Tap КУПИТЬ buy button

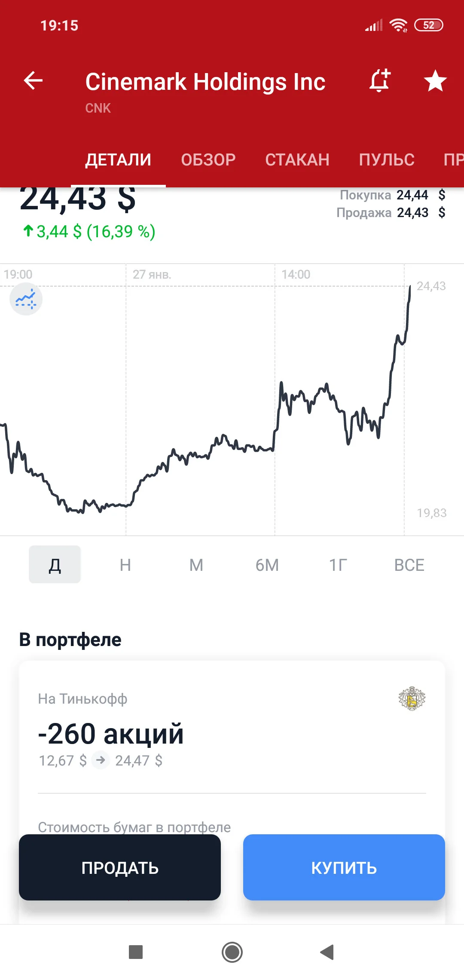pyautogui.click(x=344, y=867)
